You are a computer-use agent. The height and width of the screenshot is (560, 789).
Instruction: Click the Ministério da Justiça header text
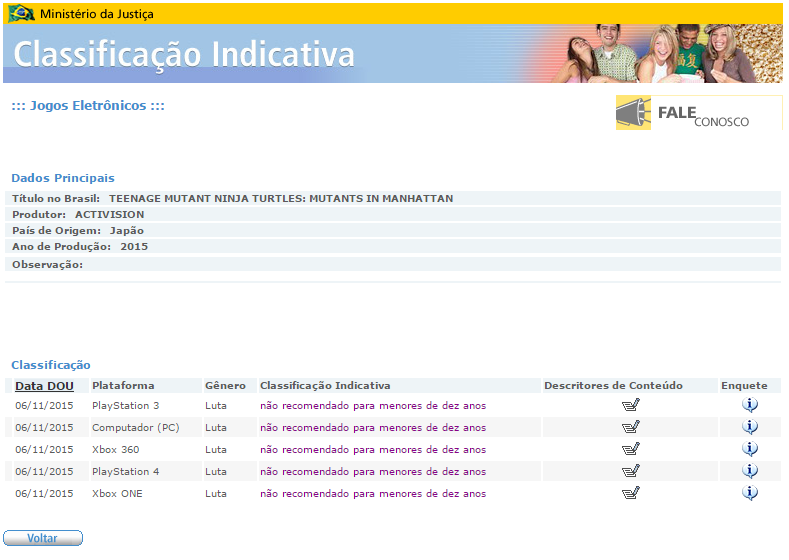tap(97, 15)
